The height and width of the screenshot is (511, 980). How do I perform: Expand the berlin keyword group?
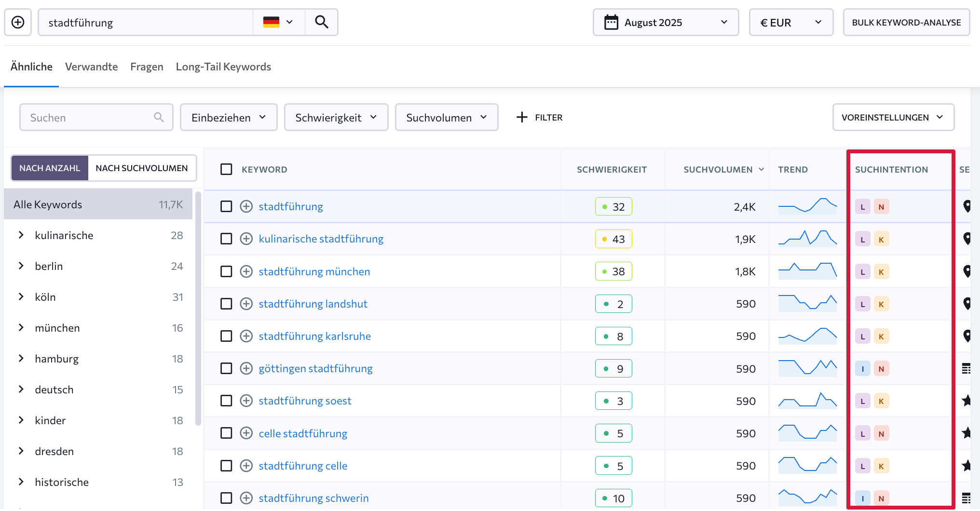(21, 266)
